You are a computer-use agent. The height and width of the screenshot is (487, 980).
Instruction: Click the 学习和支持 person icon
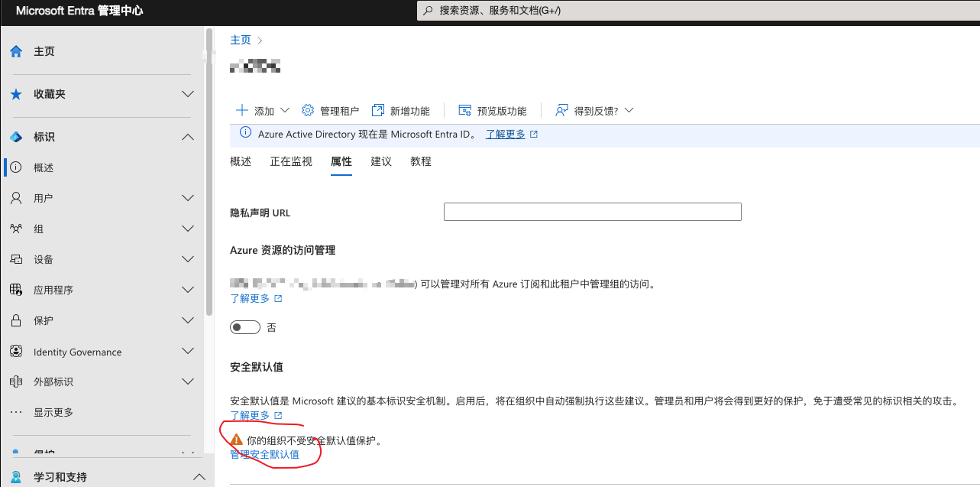pos(16,477)
